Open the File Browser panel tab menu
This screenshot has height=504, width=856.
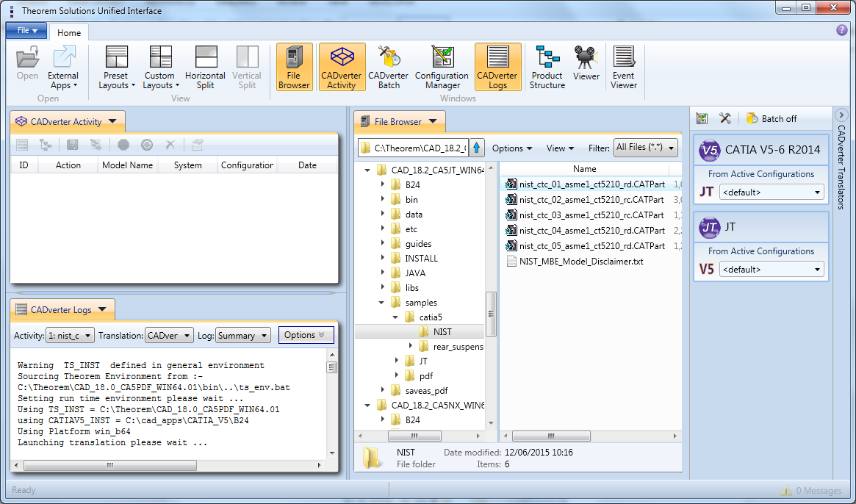click(x=433, y=121)
